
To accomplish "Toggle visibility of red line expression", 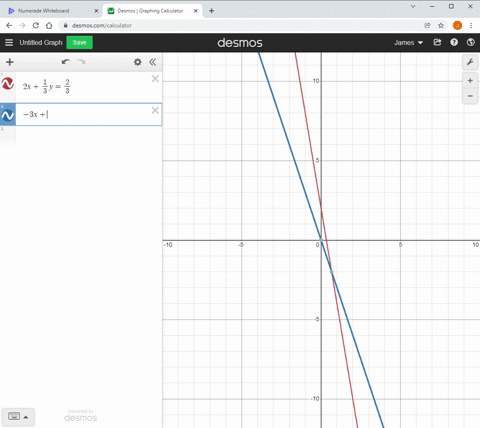I will coord(8,84).
